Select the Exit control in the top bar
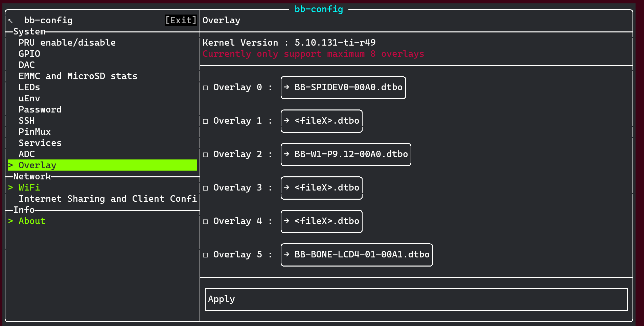 (x=181, y=20)
